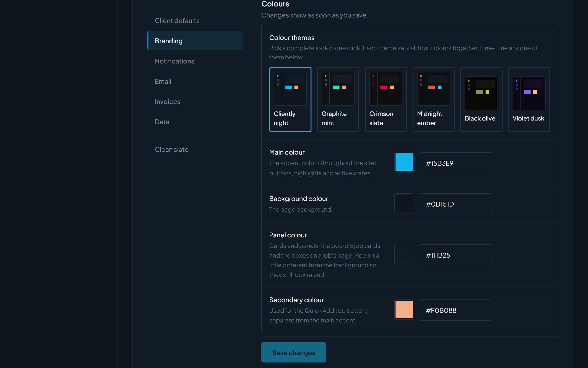Screen dimensions: 588x368
Task: Open the Invoices settings section
Action: pos(195,101)
